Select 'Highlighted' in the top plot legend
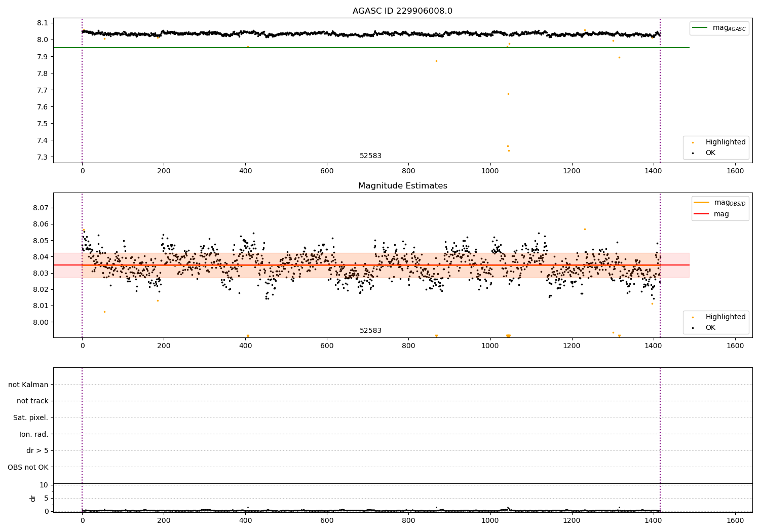Image resolution: width=760 pixels, height=532 pixels. coord(726,142)
